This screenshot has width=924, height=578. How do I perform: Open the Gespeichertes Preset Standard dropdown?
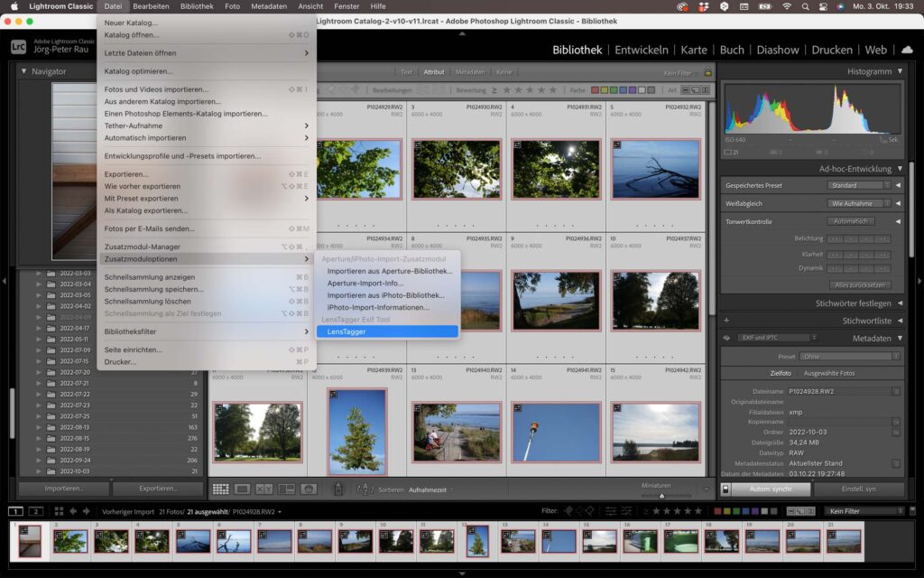click(x=859, y=185)
